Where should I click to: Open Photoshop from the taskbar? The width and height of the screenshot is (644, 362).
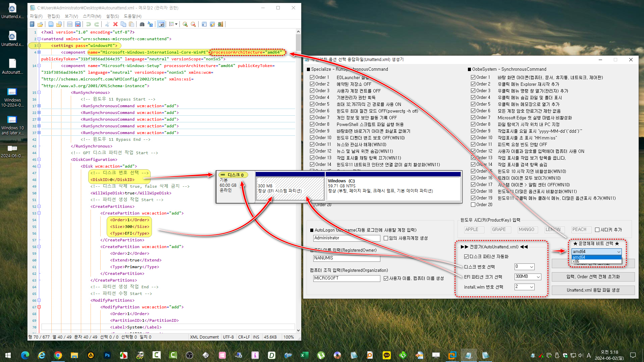(x=107, y=355)
